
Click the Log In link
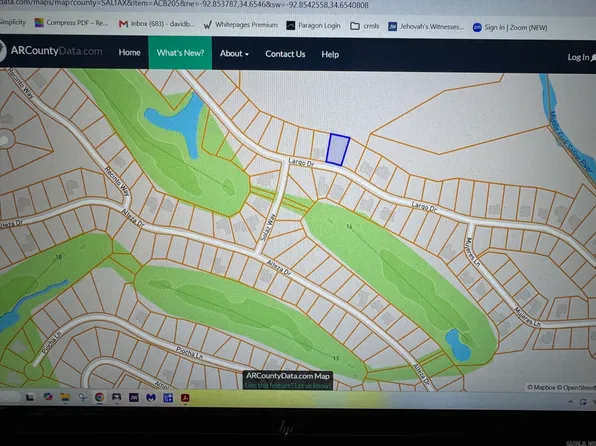coord(581,57)
